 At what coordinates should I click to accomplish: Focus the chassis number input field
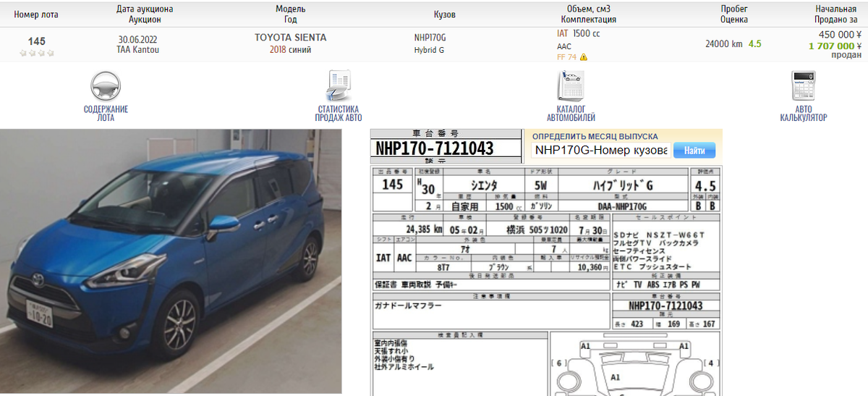pyautogui.click(x=600, y=151)
